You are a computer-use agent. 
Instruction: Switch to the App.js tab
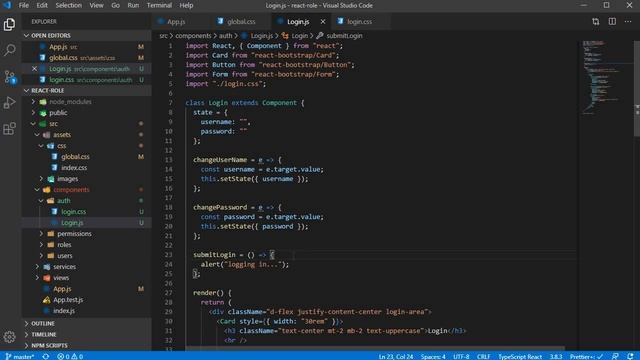click(x=176, y=22)
